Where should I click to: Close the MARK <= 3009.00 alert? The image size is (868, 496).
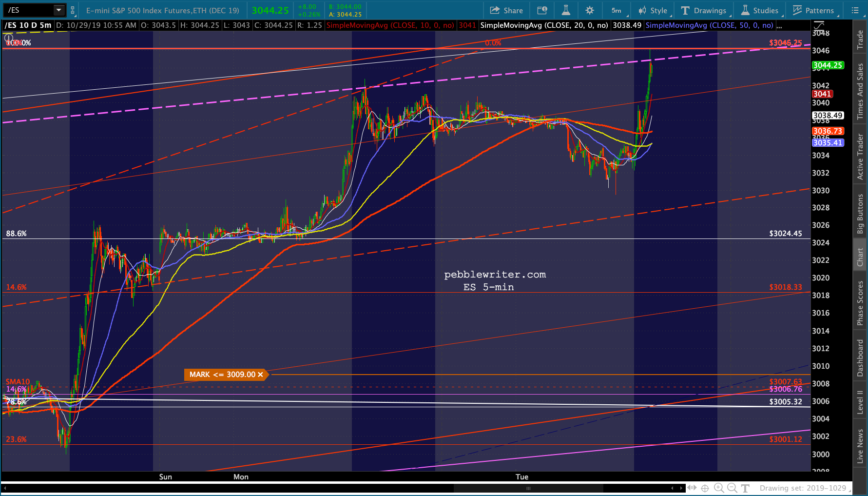tap(260, 375)
